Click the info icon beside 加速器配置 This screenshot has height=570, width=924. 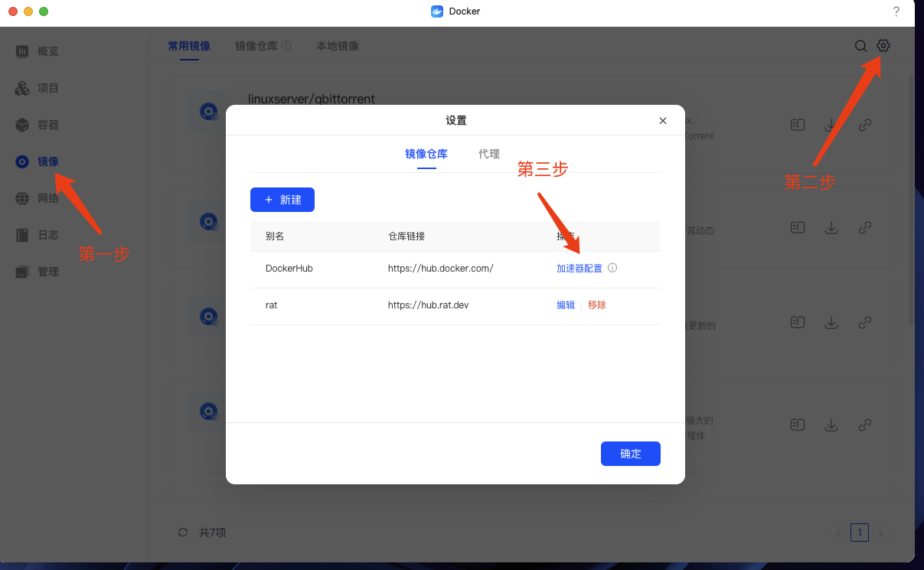pyautogui.click(x=612, y=269)
